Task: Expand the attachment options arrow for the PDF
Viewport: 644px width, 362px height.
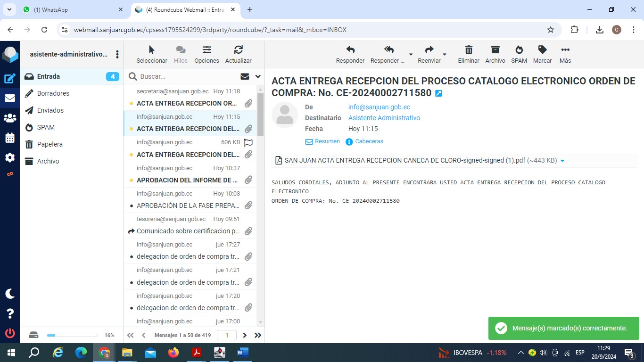Action: point(562,161)
